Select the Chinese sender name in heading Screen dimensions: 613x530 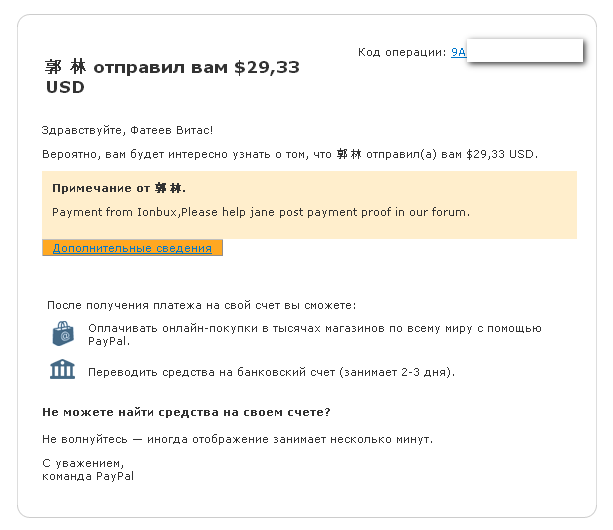pyautogui.click(x=65, y=67)
